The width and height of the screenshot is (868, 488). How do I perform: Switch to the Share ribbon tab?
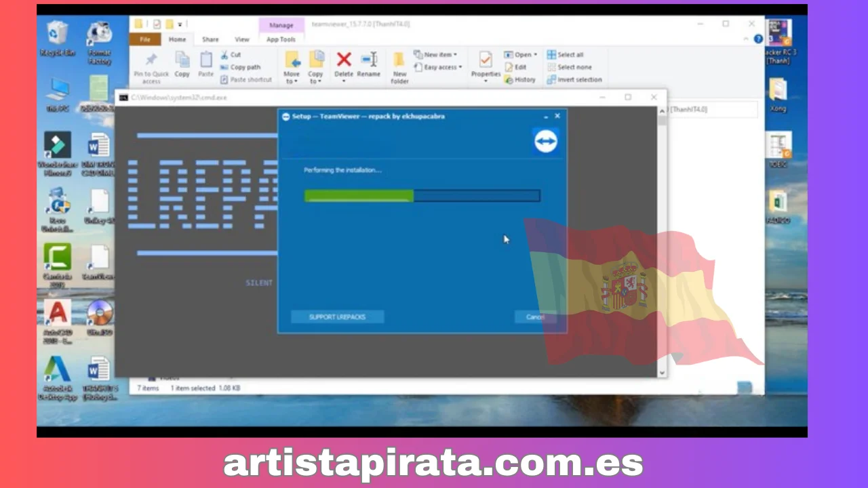[210, 39]
